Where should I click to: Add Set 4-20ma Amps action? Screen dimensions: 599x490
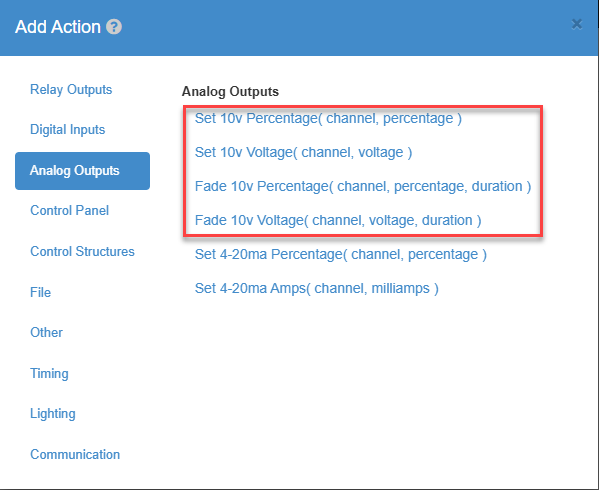317,288
